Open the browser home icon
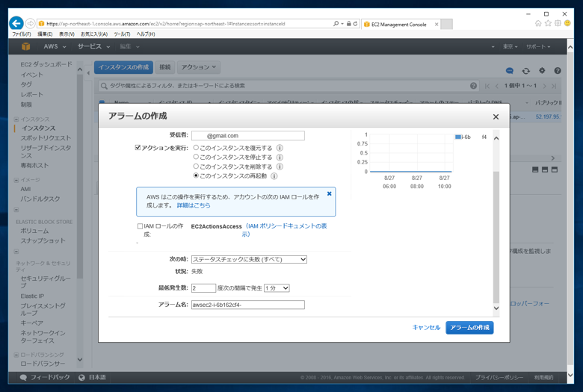 coord(538,23)
